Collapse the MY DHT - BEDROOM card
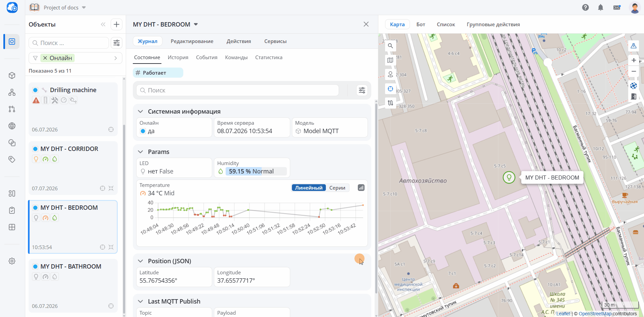Viewport: 644px width, 317px height. pyautogui.click(x=111, y=247)
